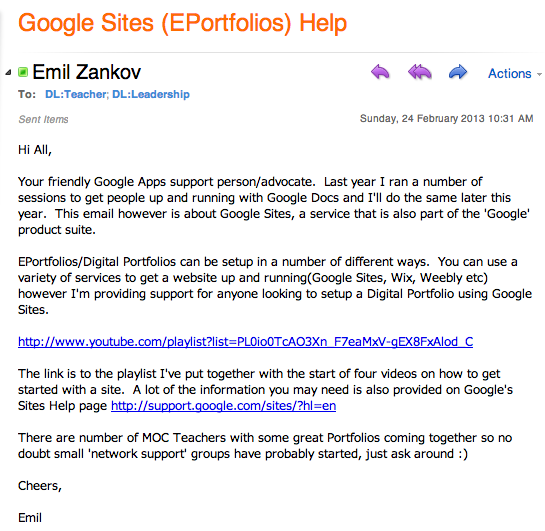This screenshot has height=531, width=545.
Task: Click the blue Forward arrow icon
Action: point(458,72)
